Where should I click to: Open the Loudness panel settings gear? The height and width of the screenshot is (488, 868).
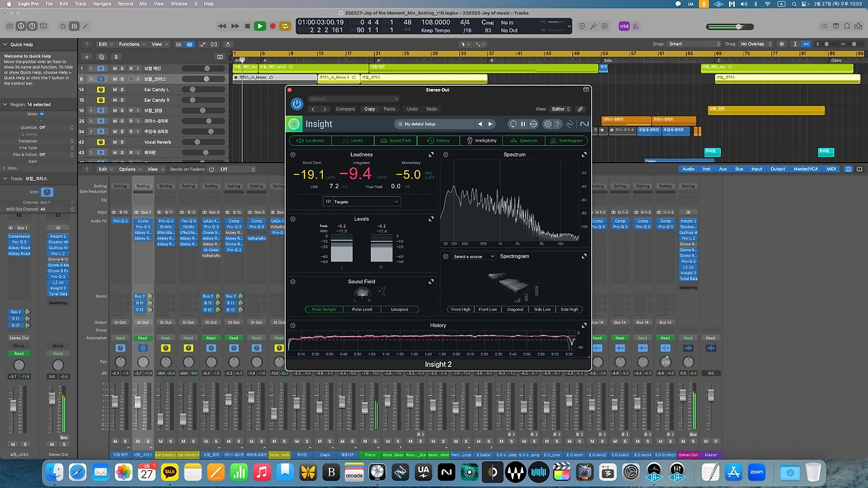tap(293, 155)
